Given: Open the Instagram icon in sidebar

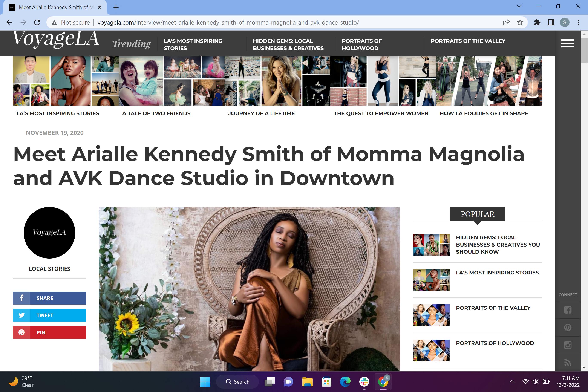Looking at the screenshot, I should pos(568,345).
